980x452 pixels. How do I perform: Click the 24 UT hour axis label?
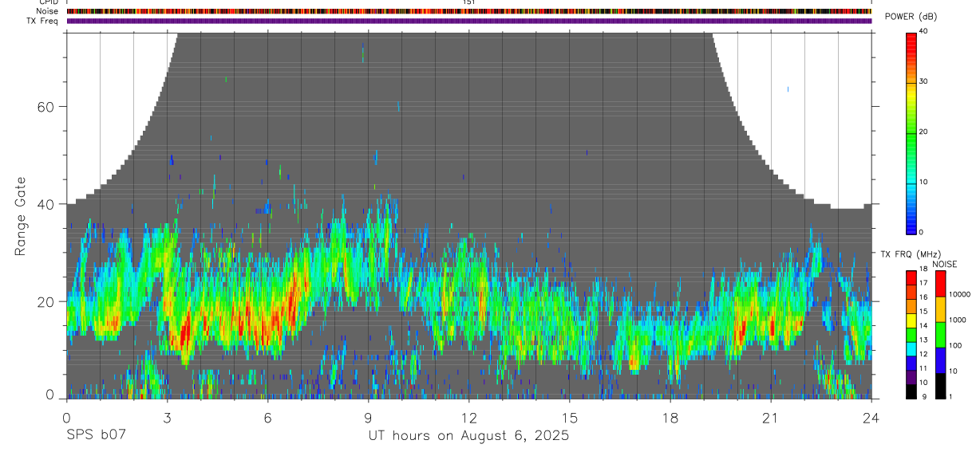pyautogui.click(x=871, y=418)
